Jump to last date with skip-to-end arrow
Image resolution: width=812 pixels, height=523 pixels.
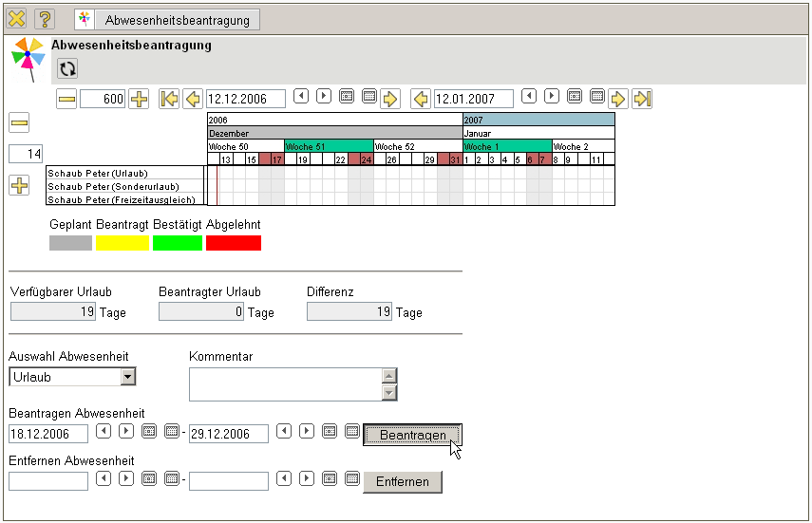coord(643,99)
